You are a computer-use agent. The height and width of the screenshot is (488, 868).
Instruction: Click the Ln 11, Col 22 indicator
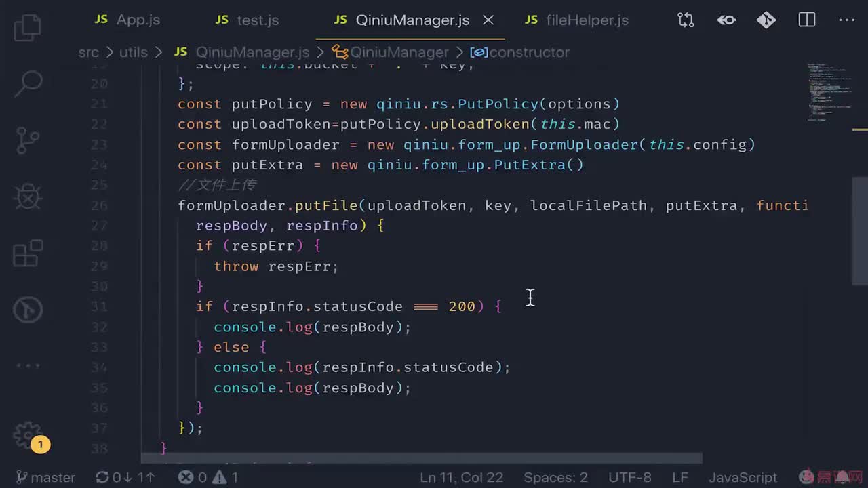(x=461, y=477)
